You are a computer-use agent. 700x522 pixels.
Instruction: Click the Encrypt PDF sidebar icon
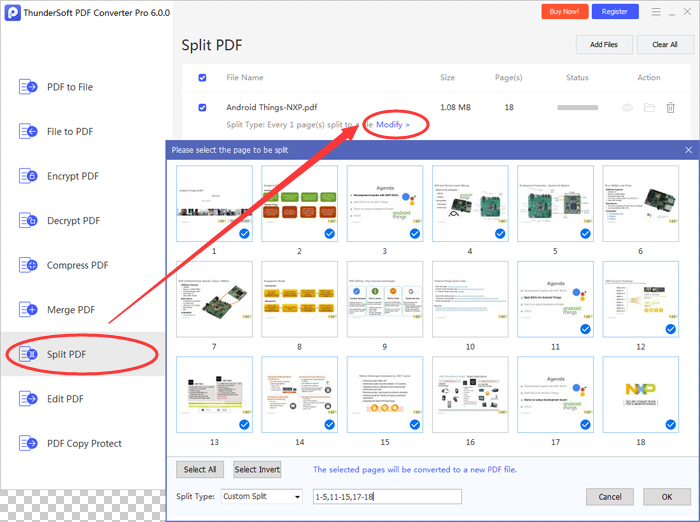[28, 176]
